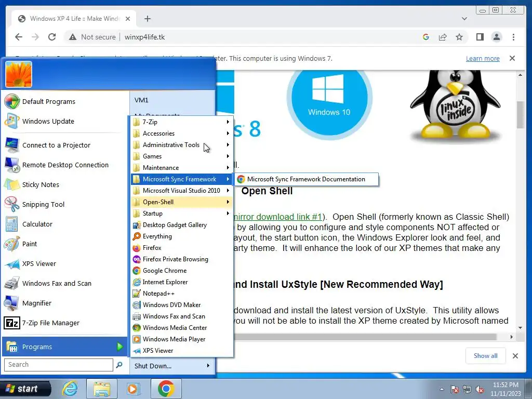Toggle Chrome side panel
532x399 pixels.
tap(480, 37)
